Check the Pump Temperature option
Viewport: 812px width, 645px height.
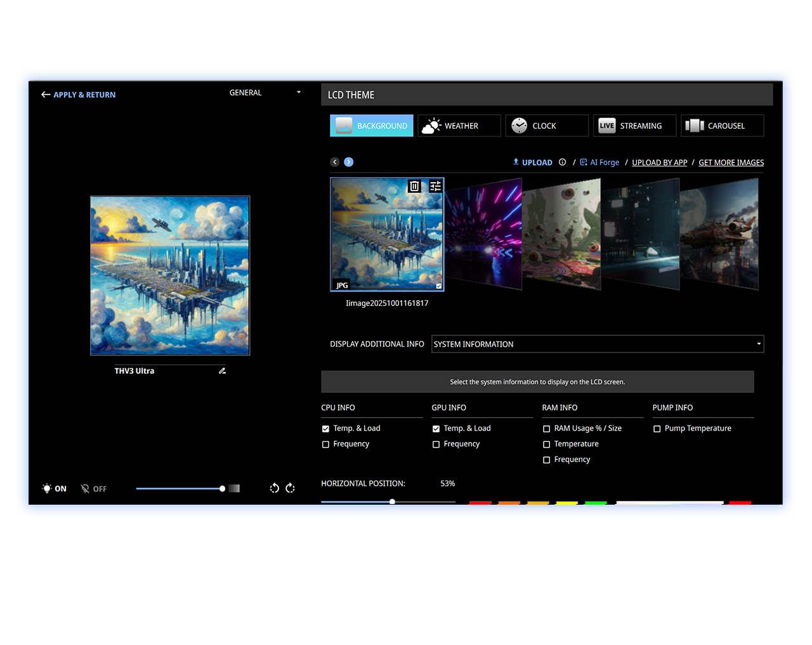[657, 429]
